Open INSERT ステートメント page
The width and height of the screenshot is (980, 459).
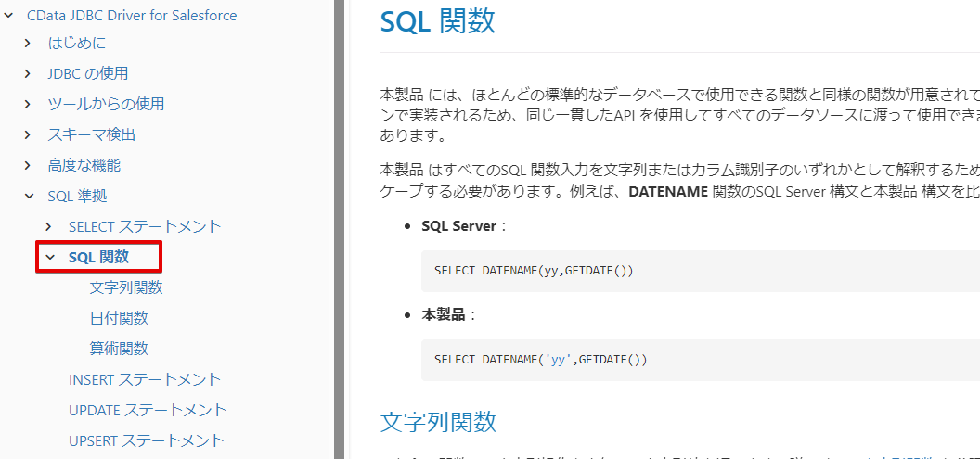pos(145,379)
